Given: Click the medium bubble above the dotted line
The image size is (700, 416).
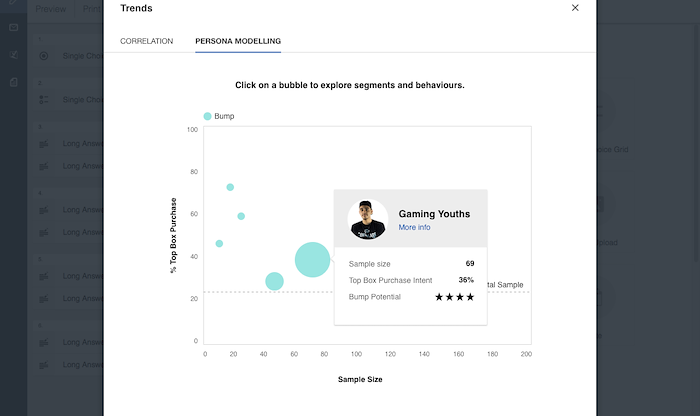Looking at the screenshot, I should (x=275, y=281).
